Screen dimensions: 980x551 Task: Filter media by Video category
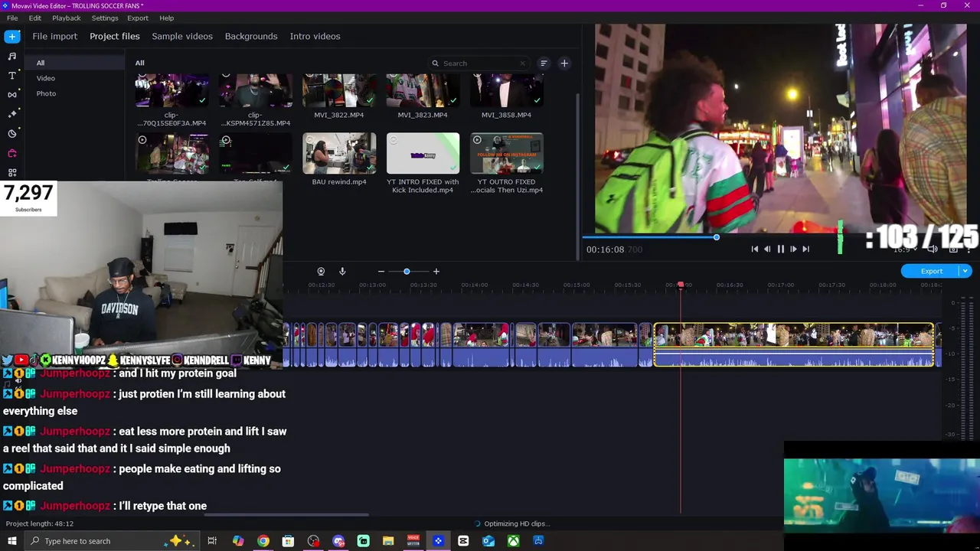click(x=46, y=78)
